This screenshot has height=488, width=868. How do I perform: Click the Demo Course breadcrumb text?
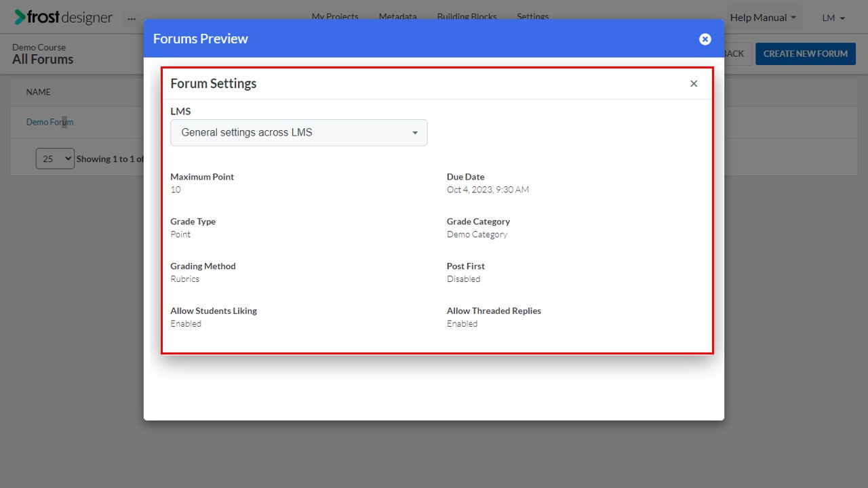[x=39, y=47]
